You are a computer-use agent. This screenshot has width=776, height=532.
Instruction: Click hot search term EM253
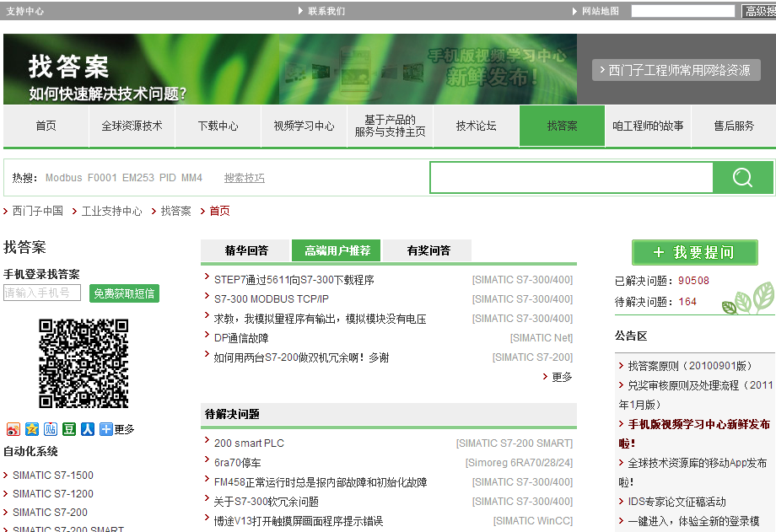click(x=138, y=178)
